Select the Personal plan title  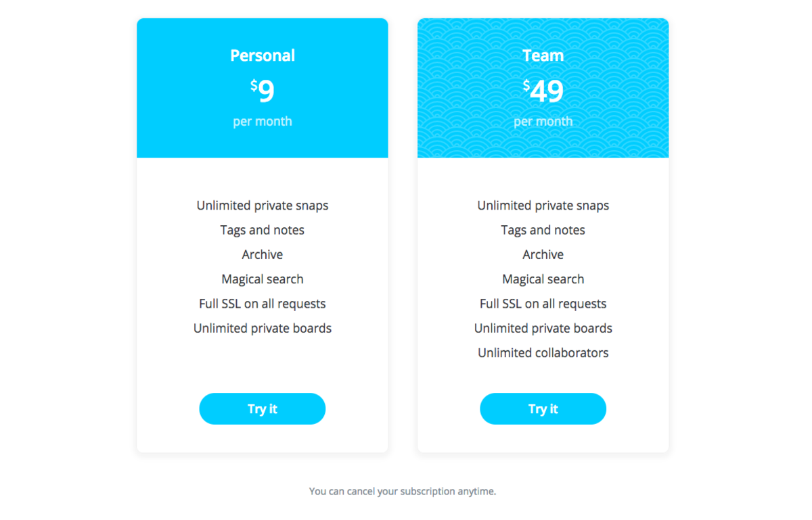(263, 55)
